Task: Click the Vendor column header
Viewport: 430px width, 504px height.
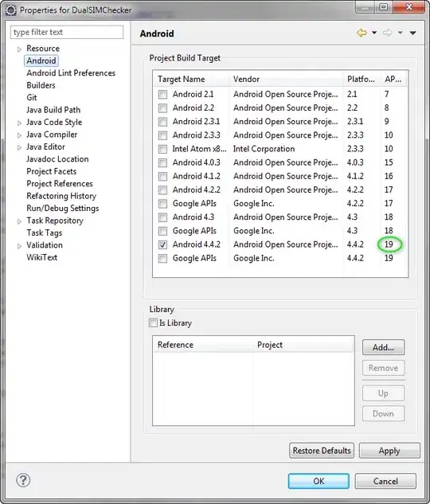Action: pyautogui.click(x=286, y=79)
